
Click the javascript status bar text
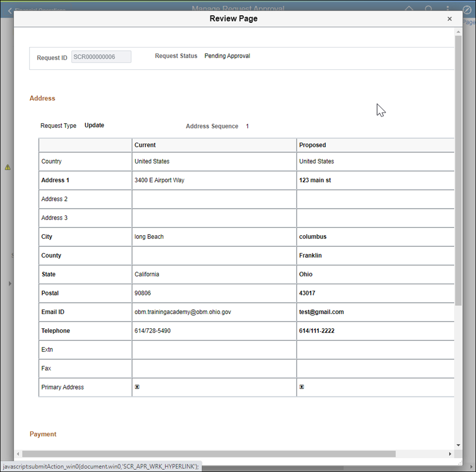[101, 466]
